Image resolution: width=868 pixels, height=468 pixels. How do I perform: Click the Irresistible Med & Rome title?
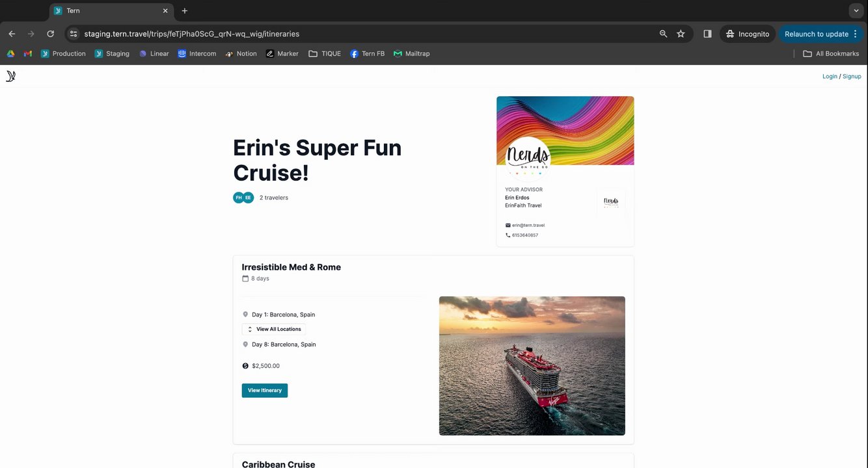click(x=292, y=267)
